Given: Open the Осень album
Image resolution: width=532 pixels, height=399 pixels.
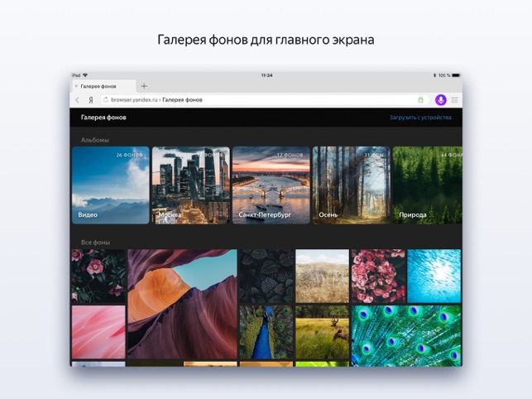Looking at the screenshot, I should click(351, 185).
